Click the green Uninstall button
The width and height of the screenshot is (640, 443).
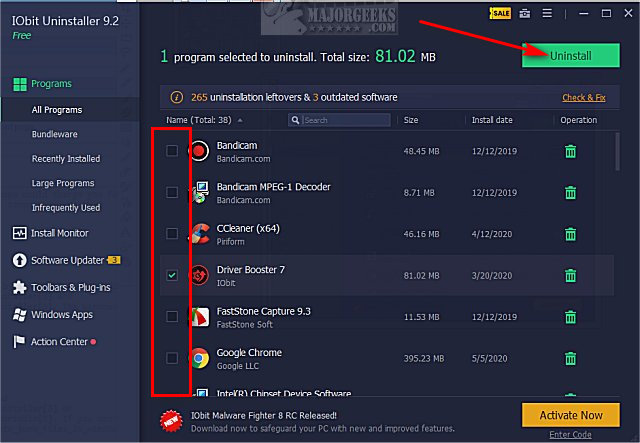[571, 56]
